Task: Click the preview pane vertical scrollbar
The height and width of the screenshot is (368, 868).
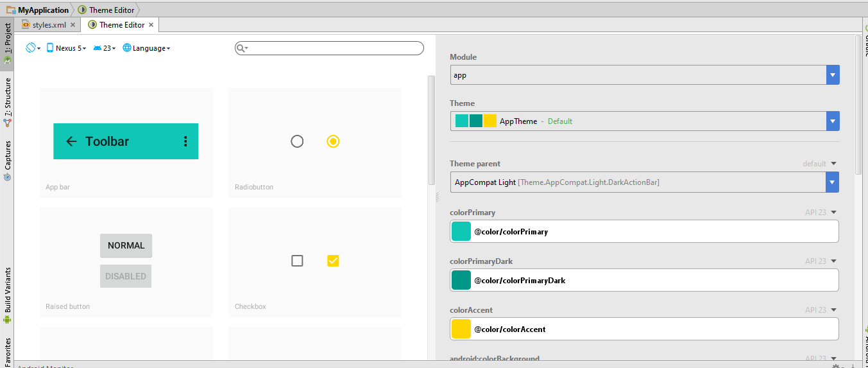Action: [x=431, y=130]
